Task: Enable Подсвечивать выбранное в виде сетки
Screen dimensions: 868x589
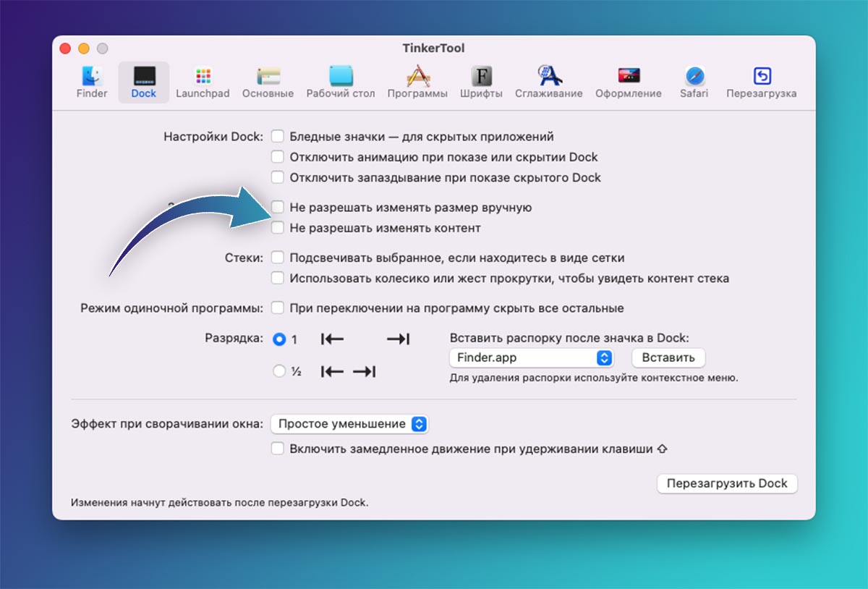Action: pyautogui.click(x=278, y=258)
